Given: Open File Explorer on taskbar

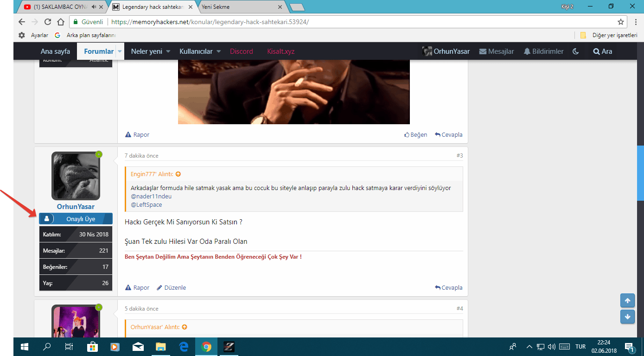Looking at the screenshot, I should [160, 347].
